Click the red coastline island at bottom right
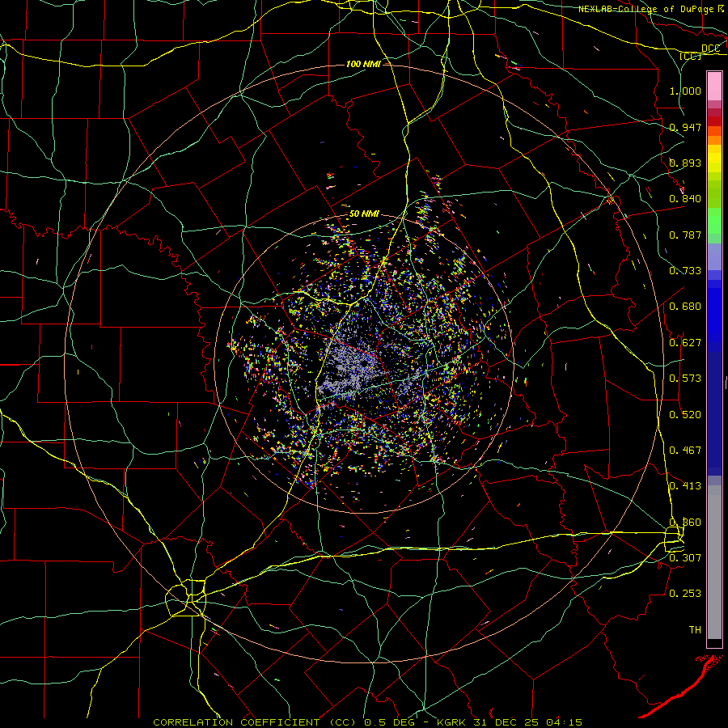Image resolution: width=728 pixels, height=728 pixels. click(x=680, y=686)
